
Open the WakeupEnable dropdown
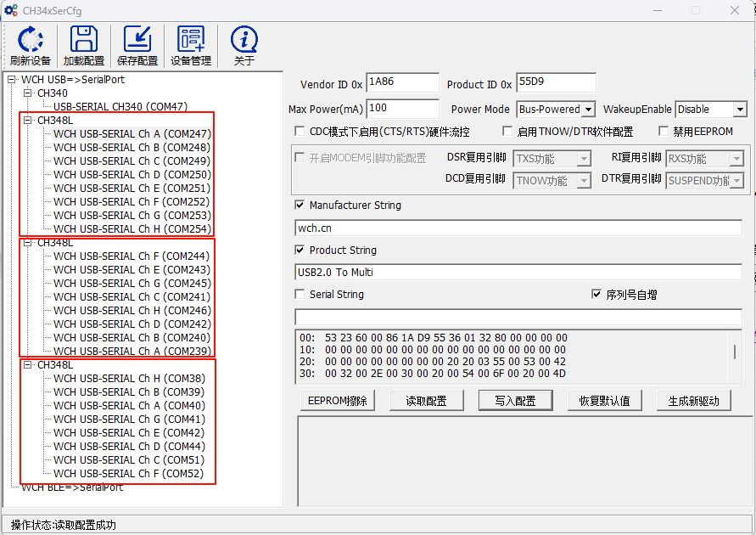(739, 110)
